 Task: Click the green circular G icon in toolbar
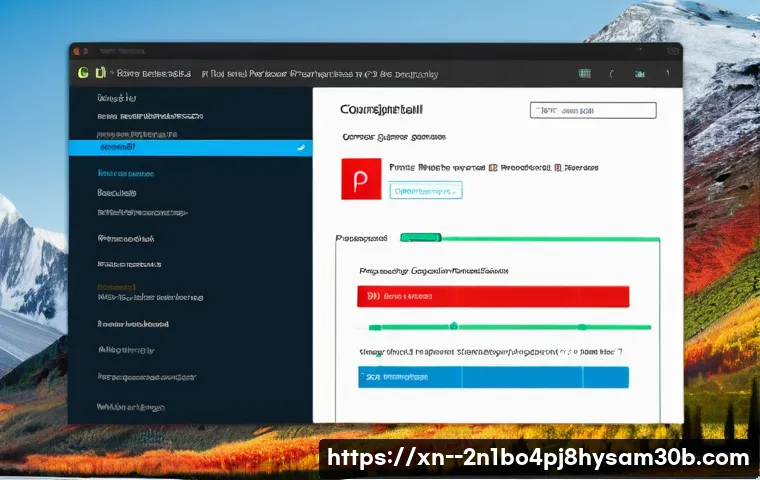(83, 72)
